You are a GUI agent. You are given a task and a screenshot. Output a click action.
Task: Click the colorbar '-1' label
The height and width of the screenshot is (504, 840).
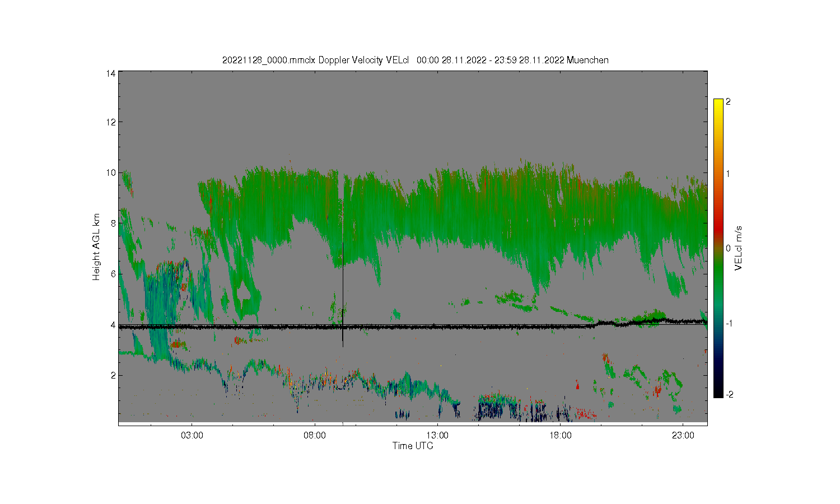pyautogui.click(x=729, y=324)
